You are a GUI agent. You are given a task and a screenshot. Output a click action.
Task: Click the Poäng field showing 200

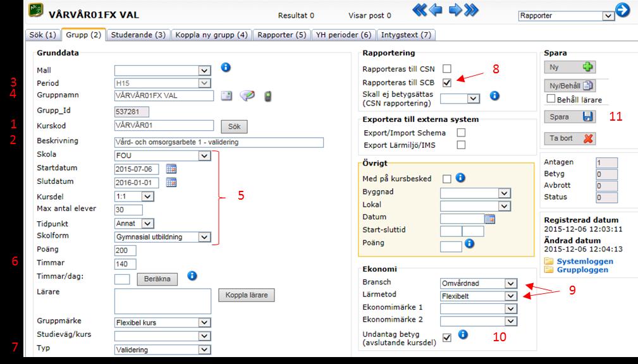click(x=125, y=250)
